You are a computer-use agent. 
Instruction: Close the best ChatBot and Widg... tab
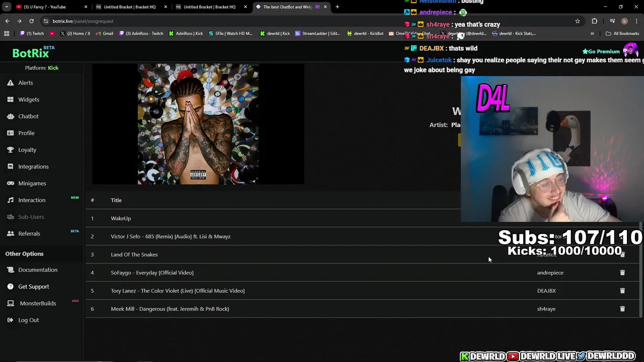click(325, 7)
